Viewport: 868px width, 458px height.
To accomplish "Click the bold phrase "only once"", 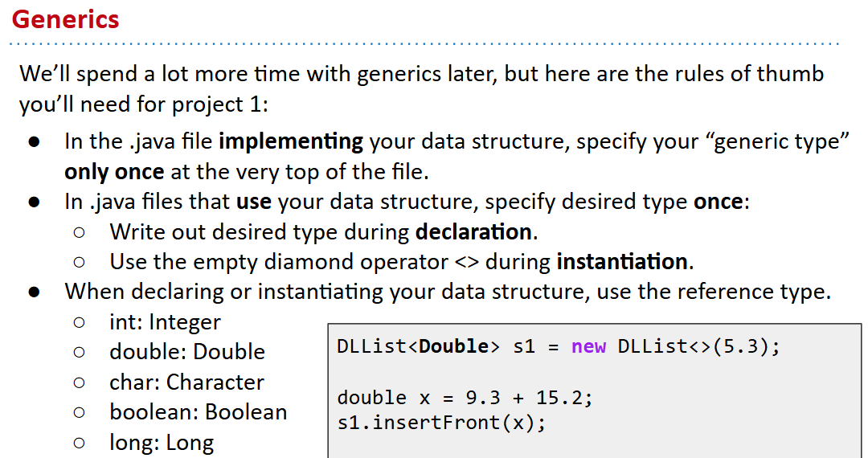I will (114, 171).
